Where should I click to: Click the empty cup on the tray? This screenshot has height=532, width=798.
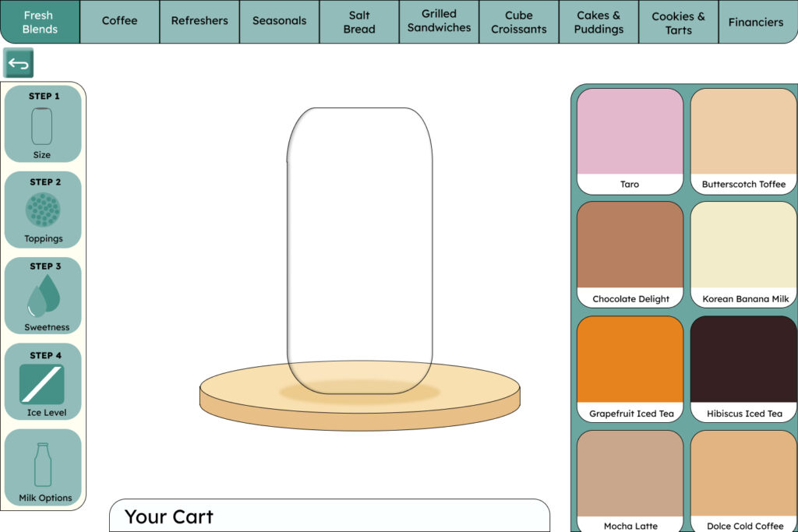click(x=359, y=249)
